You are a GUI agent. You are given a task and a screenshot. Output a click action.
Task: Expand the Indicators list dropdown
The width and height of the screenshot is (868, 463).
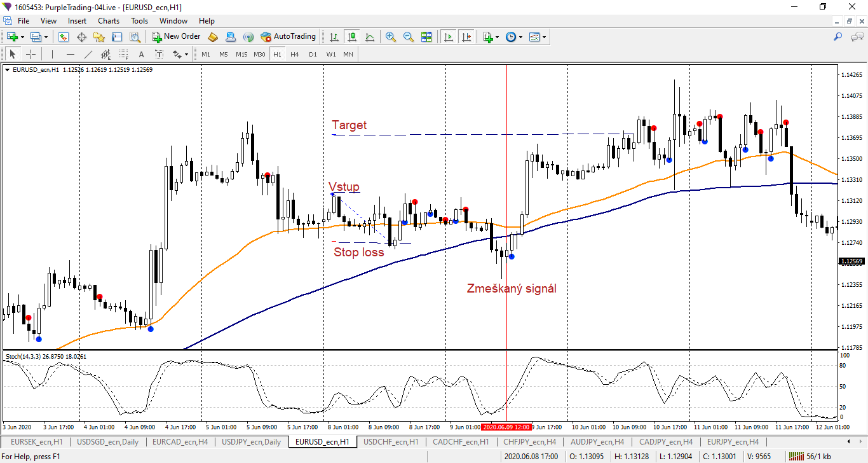(497, 37)
